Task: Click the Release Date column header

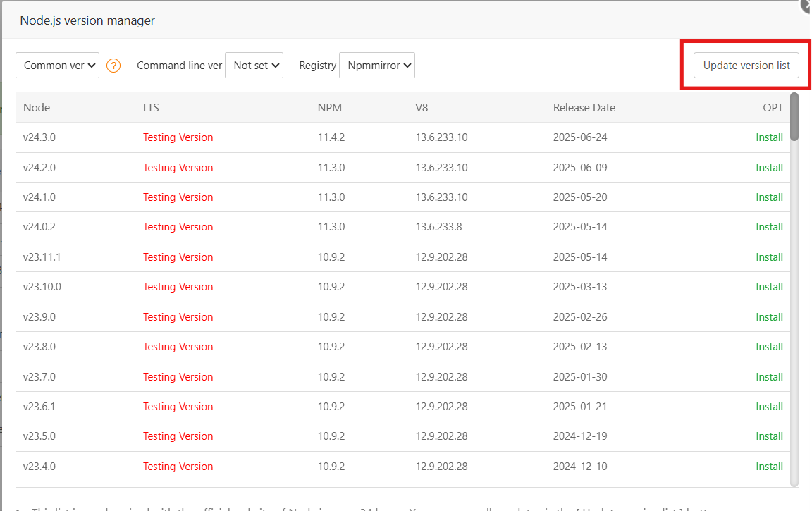Action: 584,108
